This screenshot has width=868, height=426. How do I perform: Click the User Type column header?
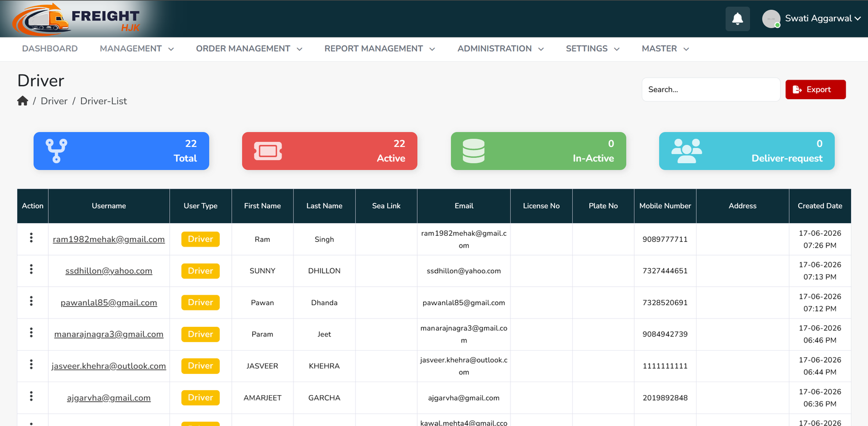(x=201, y=206)
